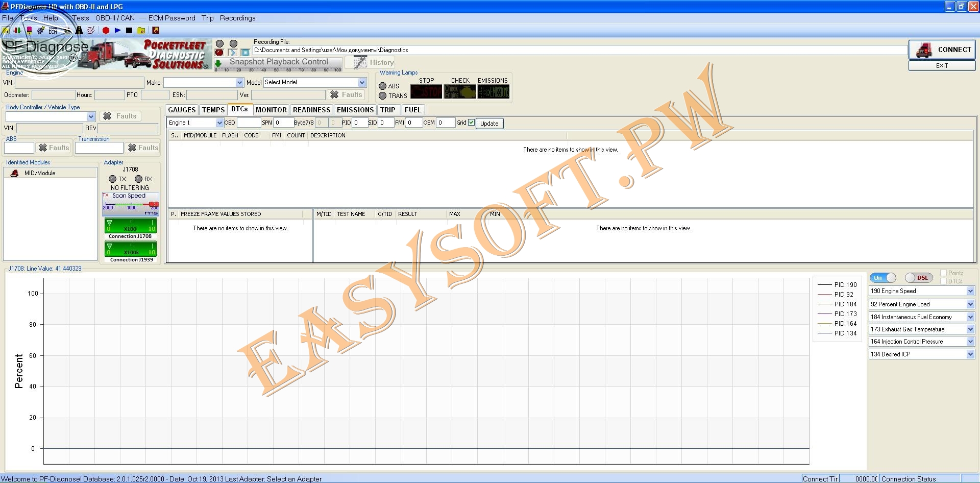Switch to the GAUGES tab
Image resolution: width=980 pixels, height=483 pixels.
pos(182,110)
